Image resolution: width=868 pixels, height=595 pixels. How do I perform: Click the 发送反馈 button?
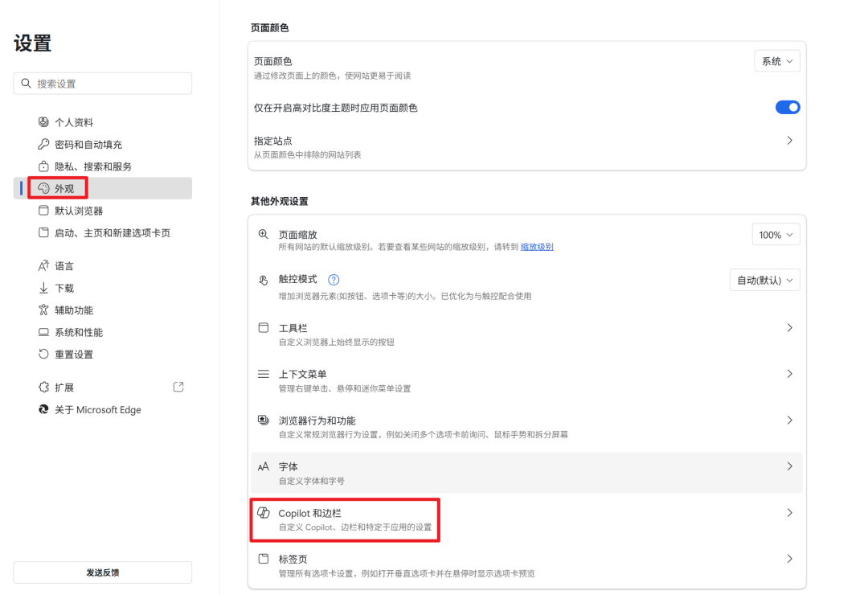pos(102,572)
